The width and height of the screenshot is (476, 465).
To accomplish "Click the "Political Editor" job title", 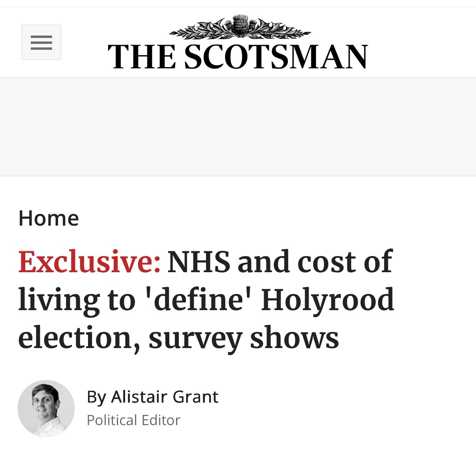I will [x=133, y=420].
